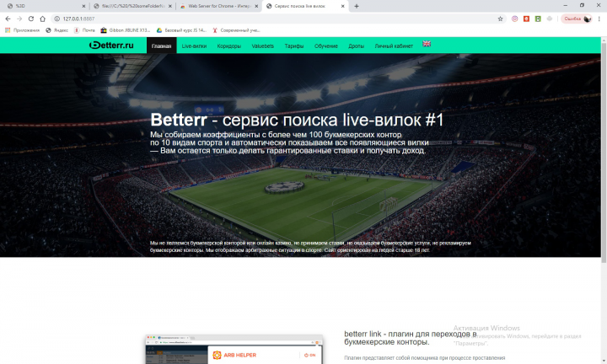Image resolution: width=607 pixels, height=364 pixels.
Task: Click the scrollbar up arrow
Action: point(604,40)
